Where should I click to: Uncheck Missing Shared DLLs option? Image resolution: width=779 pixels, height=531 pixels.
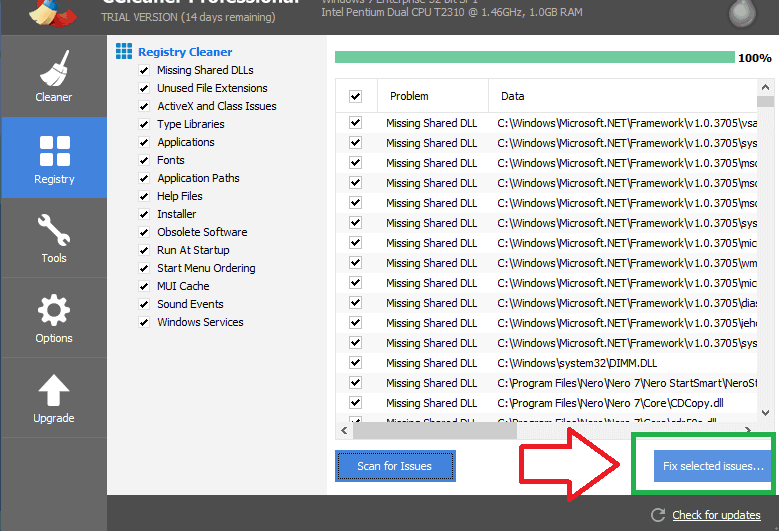coord(144,70)
